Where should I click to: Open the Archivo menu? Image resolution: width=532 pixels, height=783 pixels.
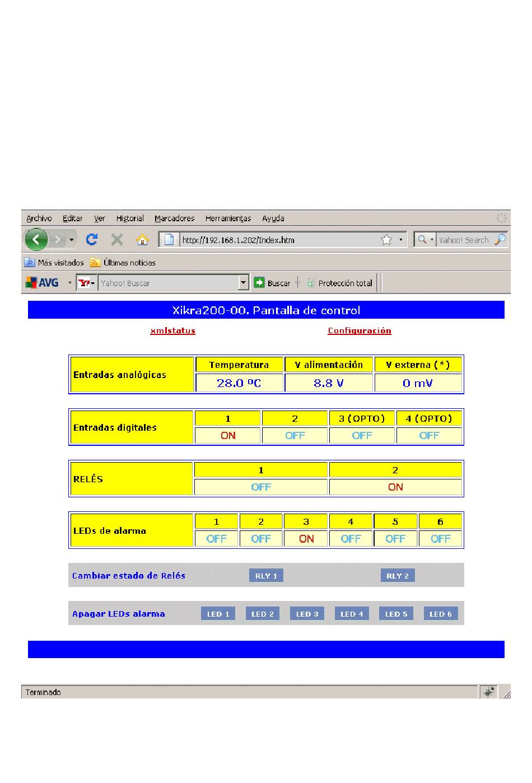tap(39, 218)
